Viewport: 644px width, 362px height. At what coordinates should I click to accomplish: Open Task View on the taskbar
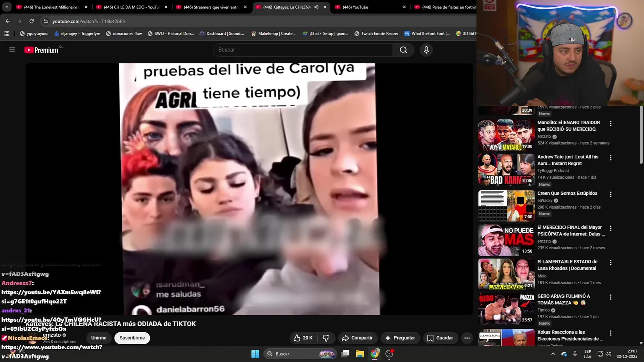(x=345, y=354)
